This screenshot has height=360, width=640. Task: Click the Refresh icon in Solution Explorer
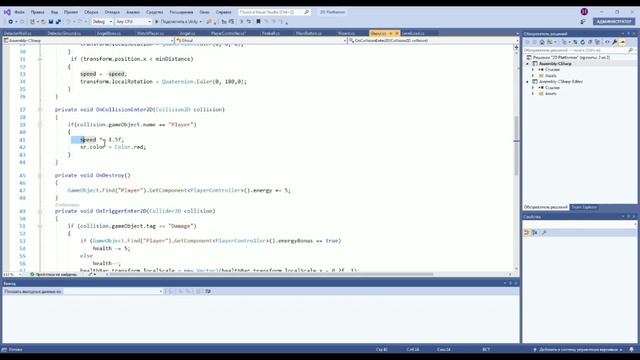coord(582,42)
